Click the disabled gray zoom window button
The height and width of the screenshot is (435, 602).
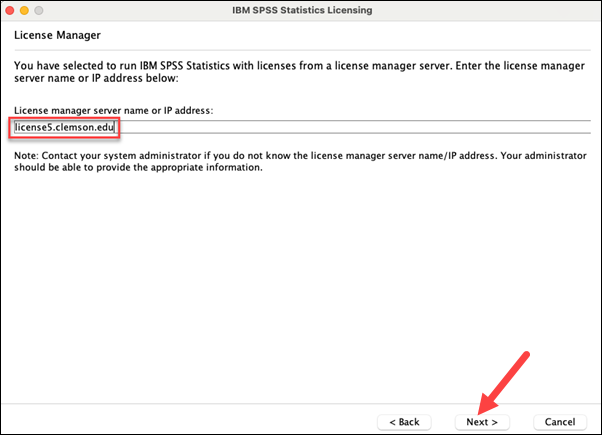[x=39, y=10]
